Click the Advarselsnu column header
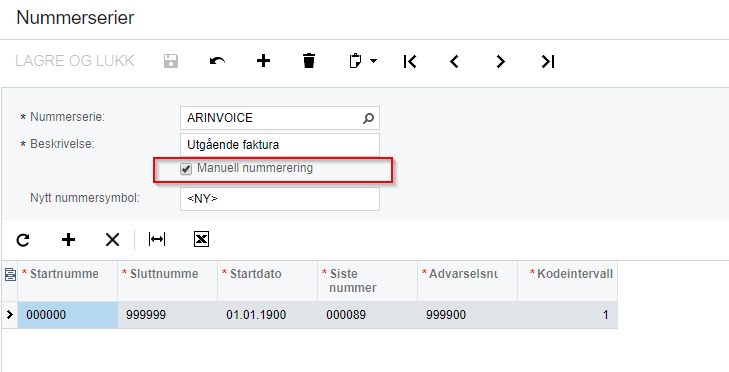The height and width of the screenshot is (372, 729). [x=467, y=281]
